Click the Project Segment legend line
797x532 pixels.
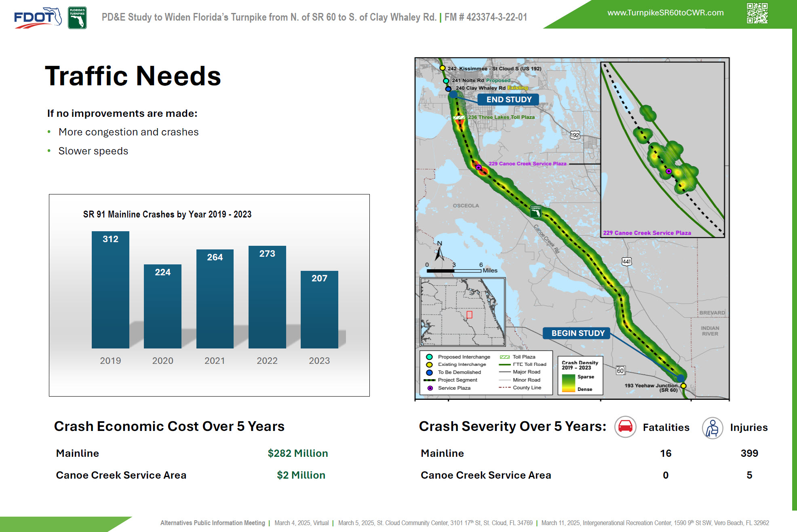coord(429,380)
